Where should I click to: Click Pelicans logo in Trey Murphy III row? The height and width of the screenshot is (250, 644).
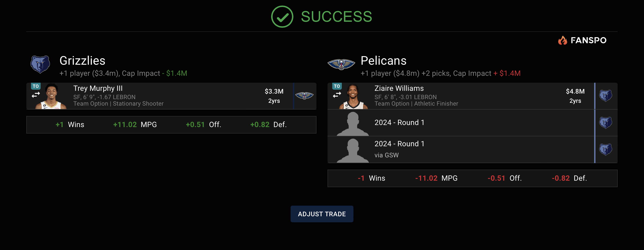304,96
